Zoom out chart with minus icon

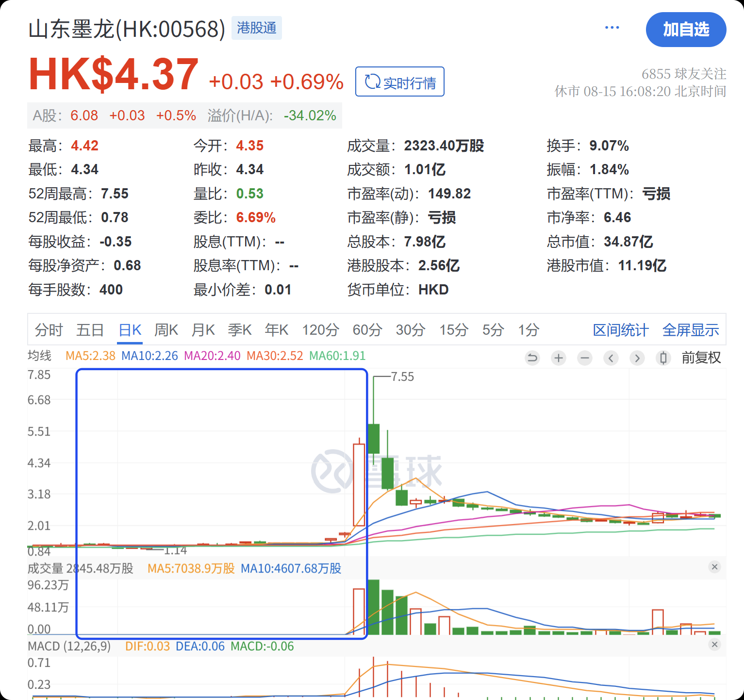point(585,358)
